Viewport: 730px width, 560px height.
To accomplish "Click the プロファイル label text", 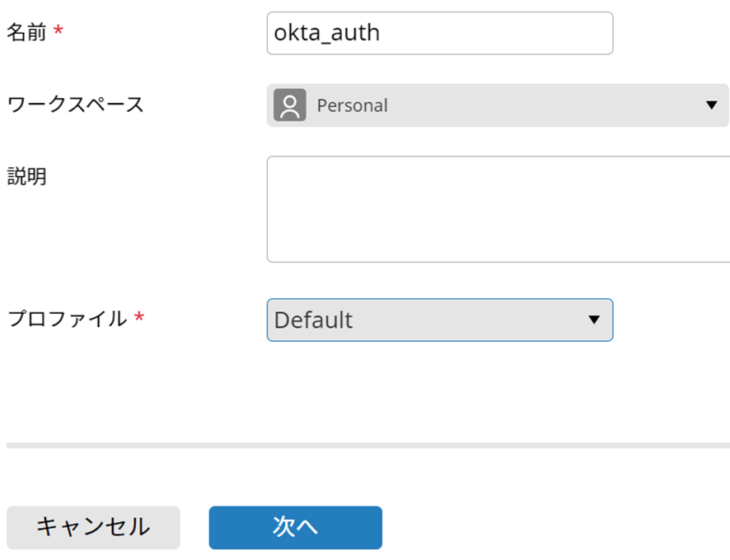I will coord(67,319).
